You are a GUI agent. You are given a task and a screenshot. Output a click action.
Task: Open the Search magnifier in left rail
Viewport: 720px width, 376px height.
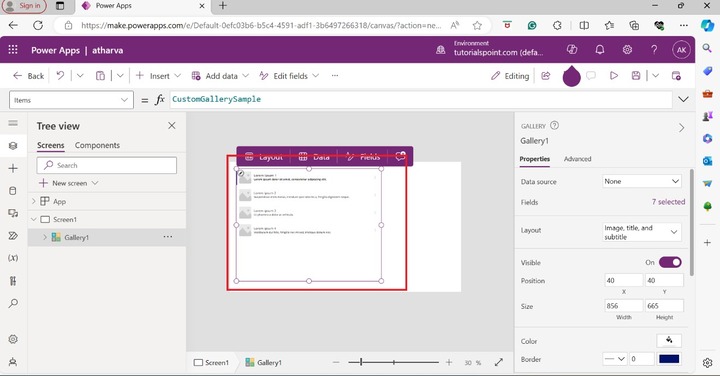[x=13, y=303]
